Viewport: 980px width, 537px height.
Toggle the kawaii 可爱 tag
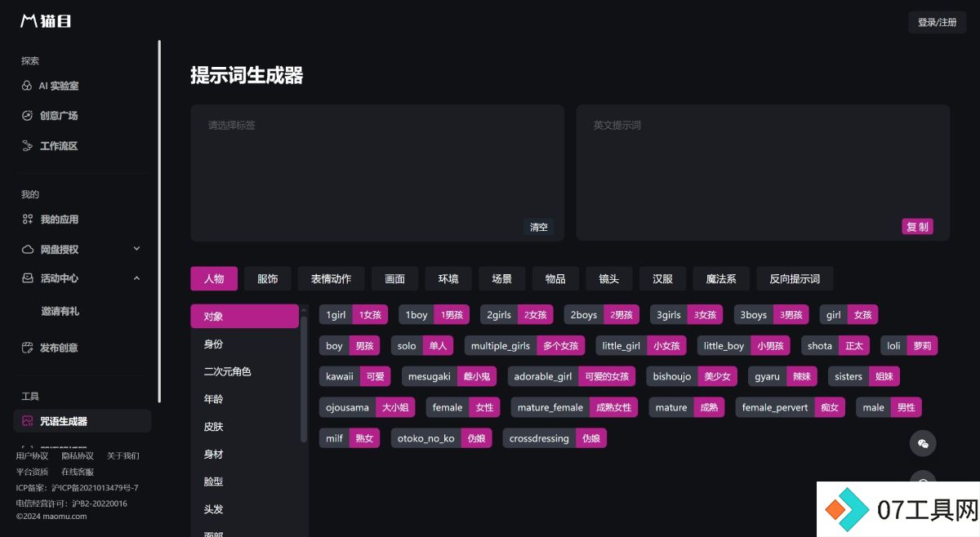354,376
